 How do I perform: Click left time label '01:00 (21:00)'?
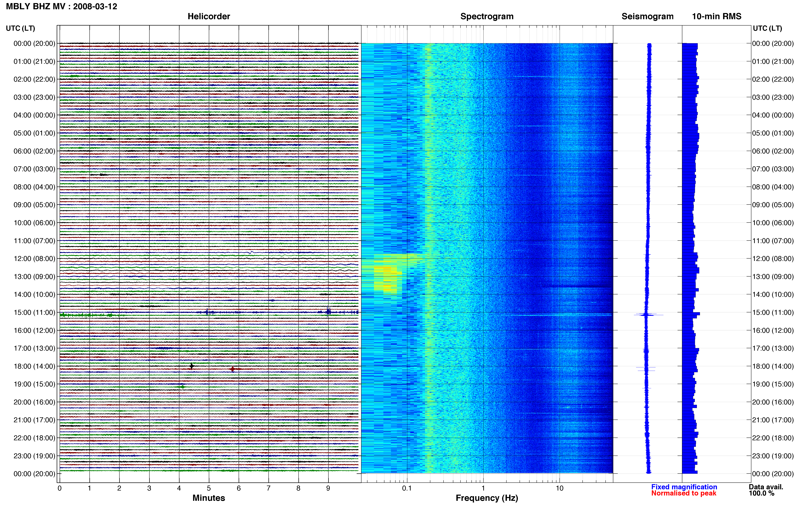point(34,62)
